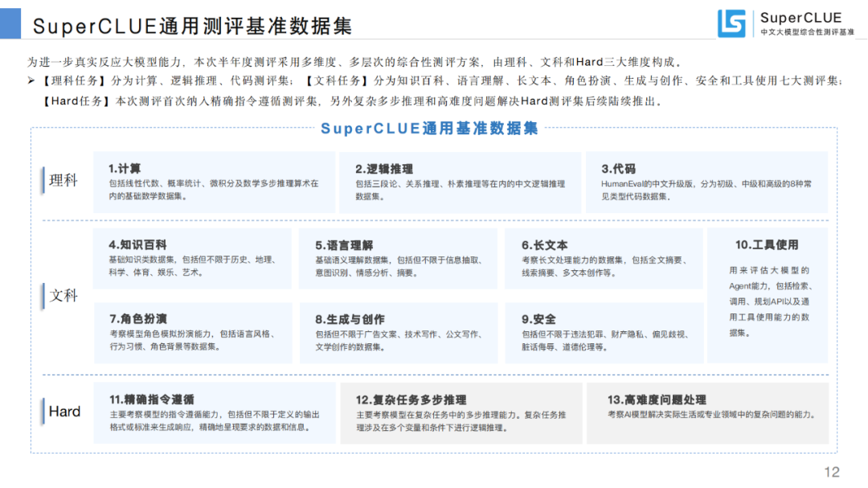Click the 11.精确指令遵循 card

214,412
